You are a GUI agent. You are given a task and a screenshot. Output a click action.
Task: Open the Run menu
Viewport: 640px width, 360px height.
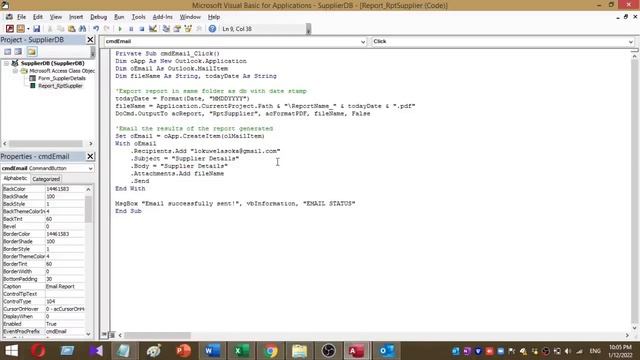point(119,17)
